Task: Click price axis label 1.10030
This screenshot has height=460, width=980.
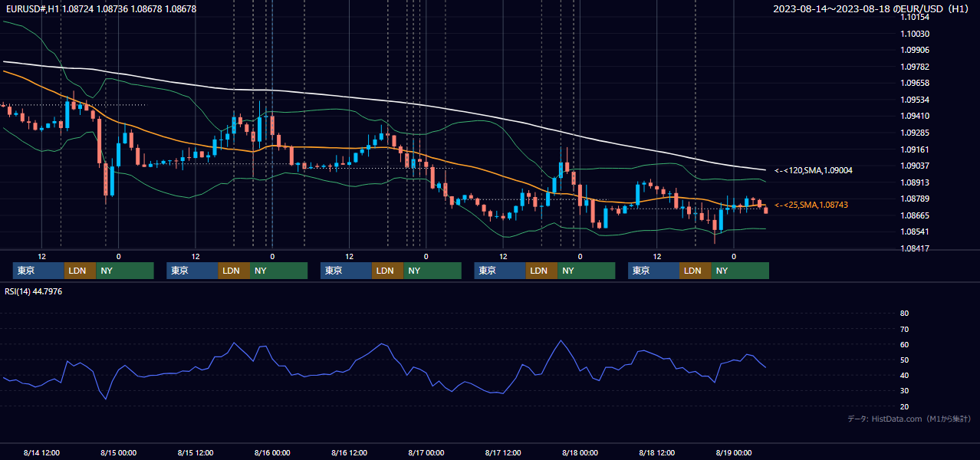Action: point(915,34)
